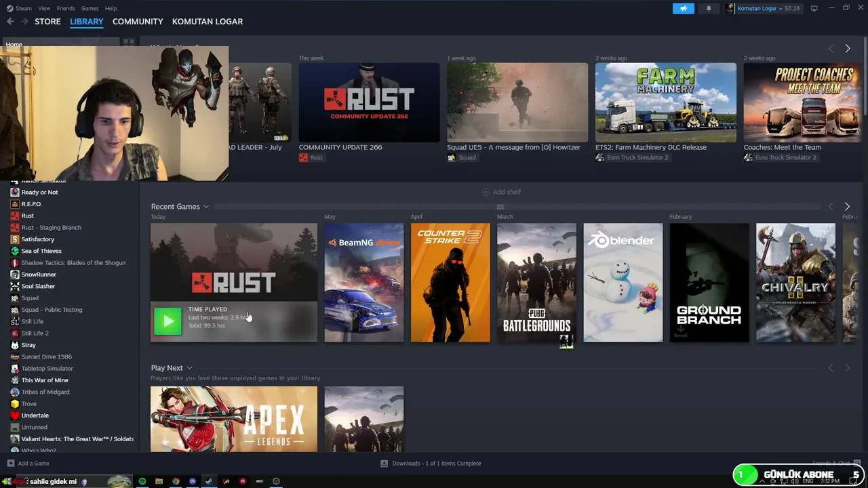Open the Friends menu
This screenshot has height=488, width=868.
(x=66, y=8)
